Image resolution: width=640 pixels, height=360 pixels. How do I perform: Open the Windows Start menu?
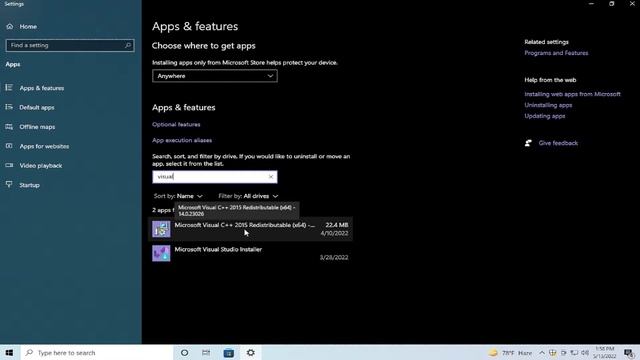coord(9,353)
